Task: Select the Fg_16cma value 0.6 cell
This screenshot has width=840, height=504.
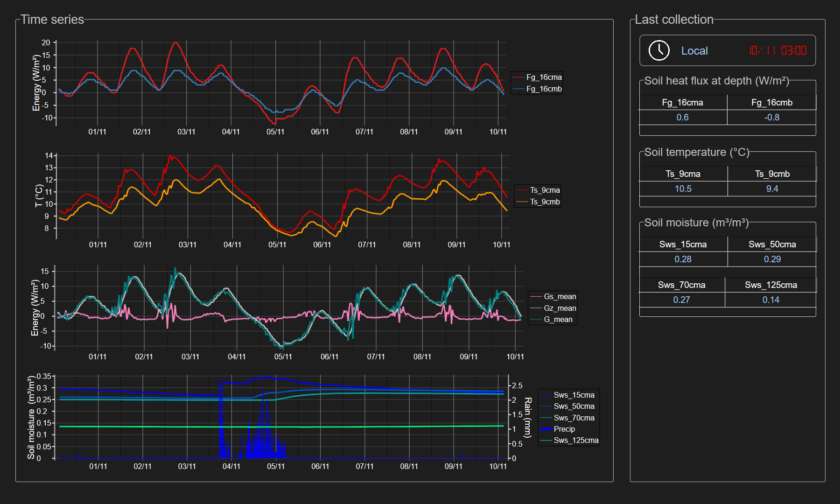Action: pyautogui.click(x=682, y=118)
